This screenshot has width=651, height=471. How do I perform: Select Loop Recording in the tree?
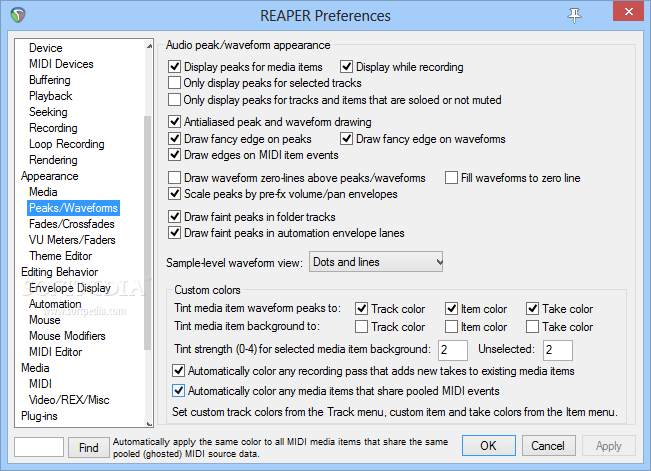pyautogui.click(x=66, y=144)
